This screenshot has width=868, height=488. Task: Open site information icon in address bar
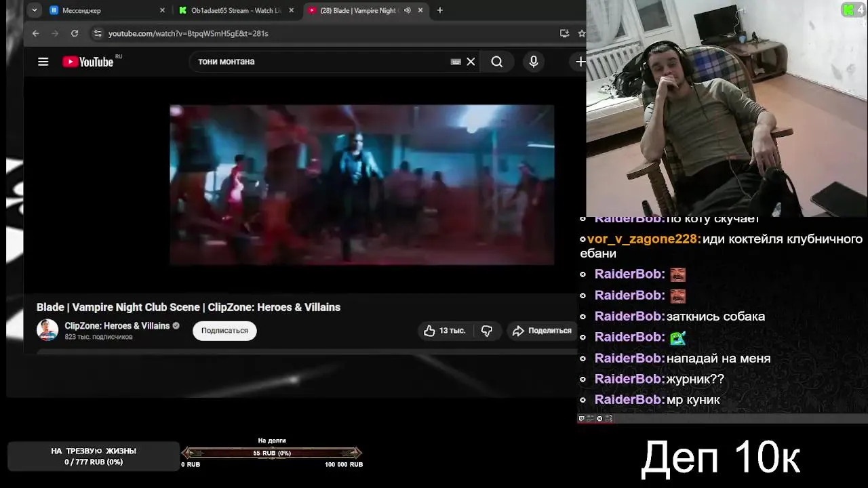[x=98, y=33]
